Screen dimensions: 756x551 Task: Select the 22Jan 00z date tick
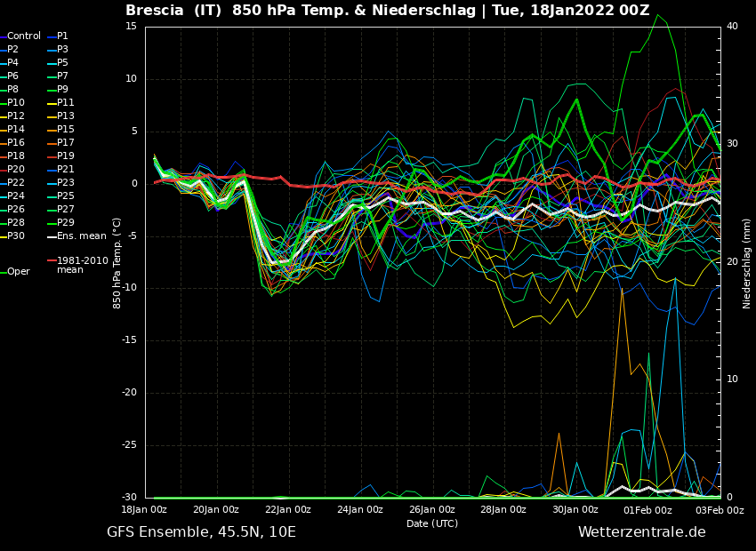click(288, 510)
